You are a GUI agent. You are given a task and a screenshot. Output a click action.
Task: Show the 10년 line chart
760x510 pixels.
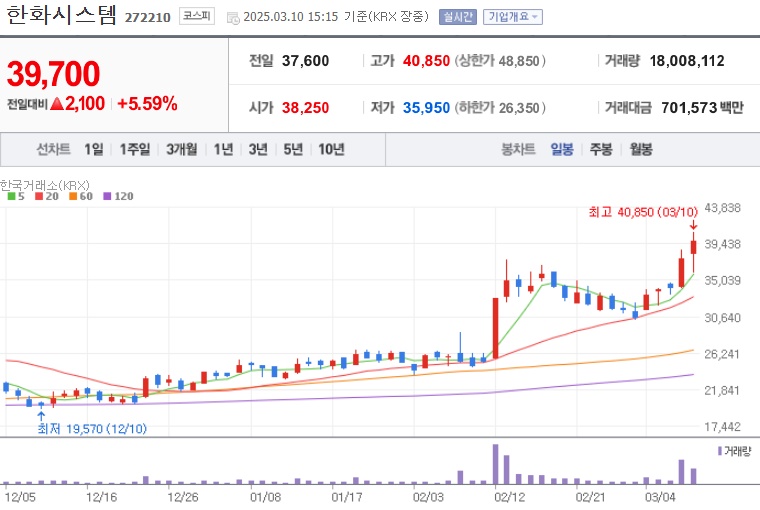pyautogui.click(x=332, y=149)
